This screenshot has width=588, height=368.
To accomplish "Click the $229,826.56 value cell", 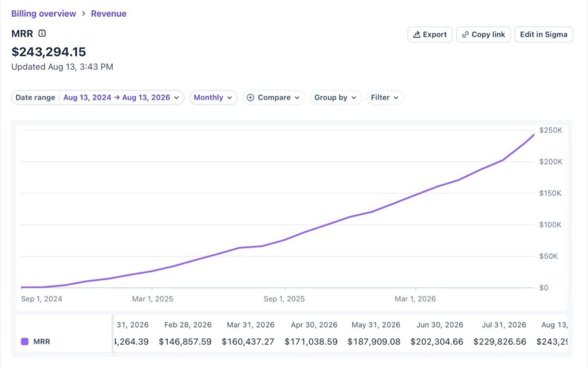I will [x=499, y=342].
